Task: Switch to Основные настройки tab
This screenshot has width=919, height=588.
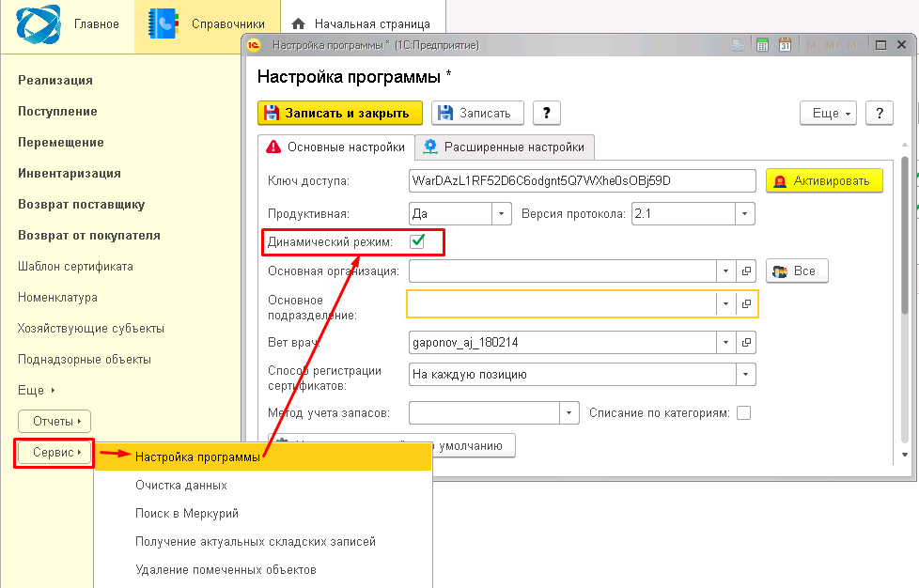Action: point(336,147)
